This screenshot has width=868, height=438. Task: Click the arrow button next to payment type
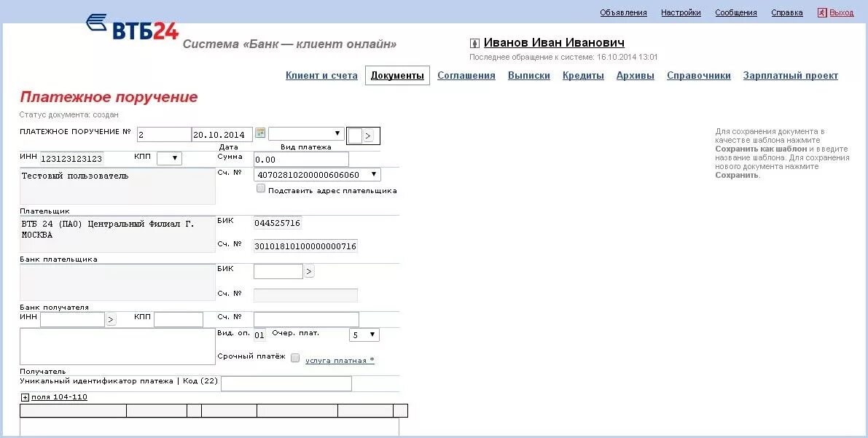click(x=368, y=136)
